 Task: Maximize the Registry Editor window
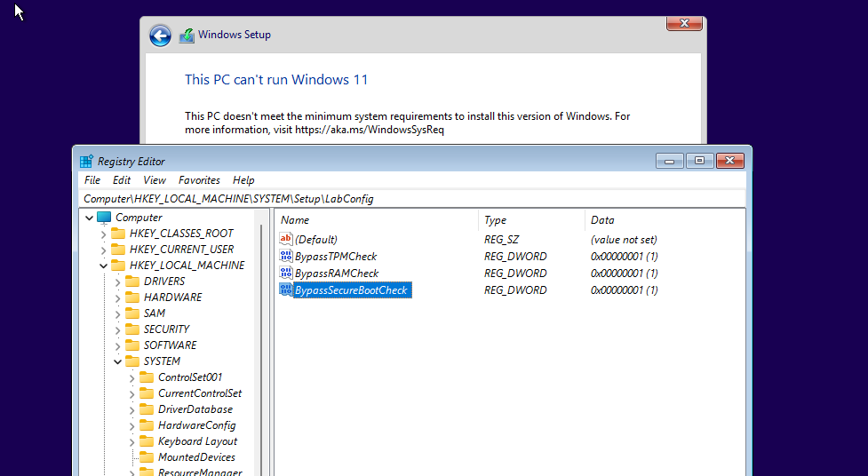point(699,161)
